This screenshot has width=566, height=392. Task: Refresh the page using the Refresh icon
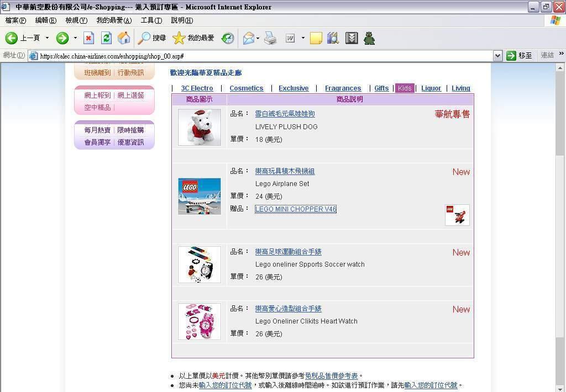(106, 38)
